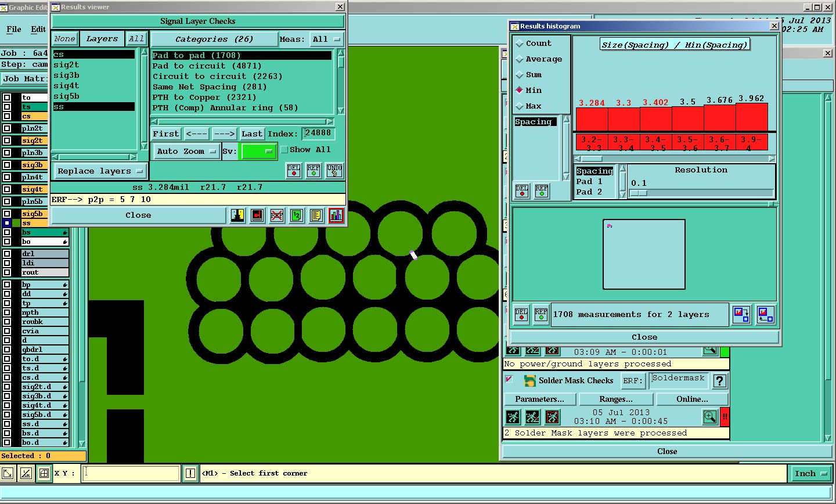Screen dimensions: 836x504
Task: Click the two-faces icon beside Close button
Action: pyautogui.click(x=237, y=215)
